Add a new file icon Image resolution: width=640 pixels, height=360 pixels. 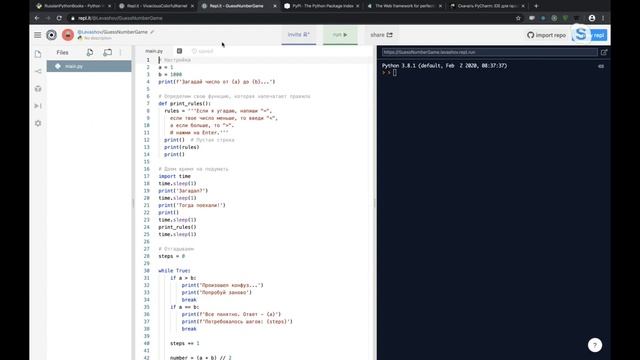click(x=90, y=52)
